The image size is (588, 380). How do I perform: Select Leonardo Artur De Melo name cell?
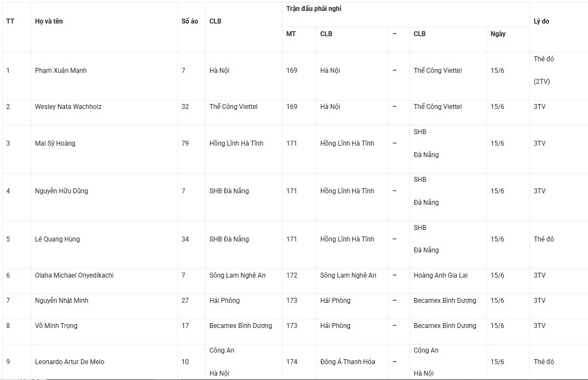[70, 362]
